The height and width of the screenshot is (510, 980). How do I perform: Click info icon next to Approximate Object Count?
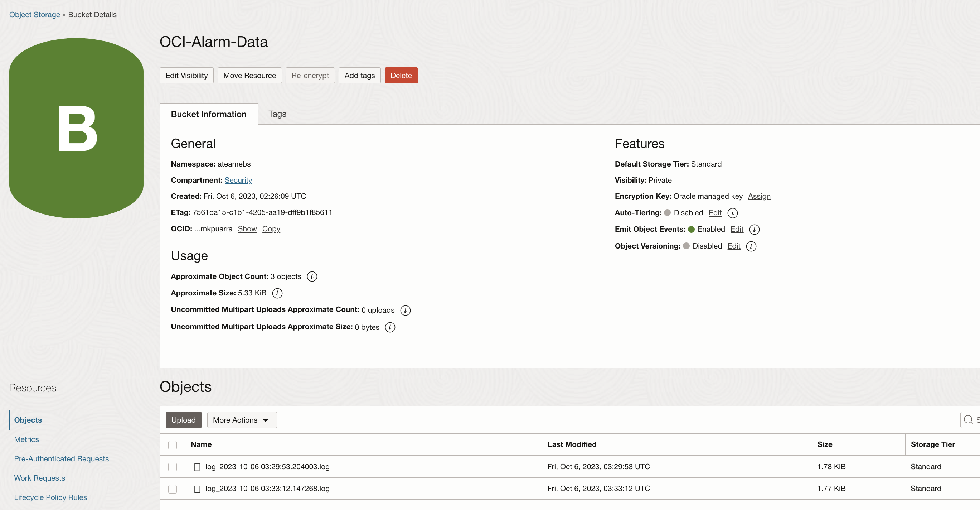pyautogui.click(x=312, y=276)
